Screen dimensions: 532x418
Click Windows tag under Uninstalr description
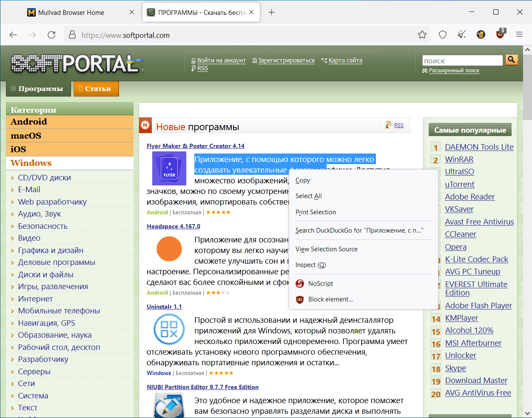[x=159, y=373]
